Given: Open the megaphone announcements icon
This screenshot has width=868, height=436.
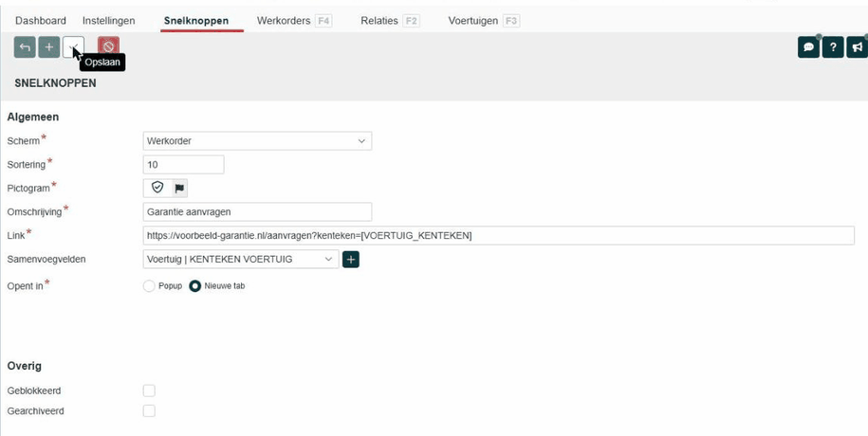Looking at the screenshot, I should coord(858,47).
